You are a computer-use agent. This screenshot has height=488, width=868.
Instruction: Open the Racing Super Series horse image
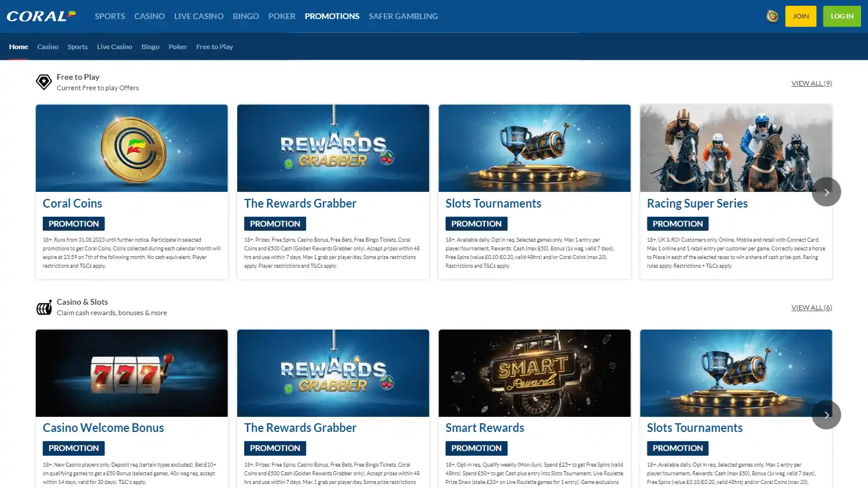[736, 148]
